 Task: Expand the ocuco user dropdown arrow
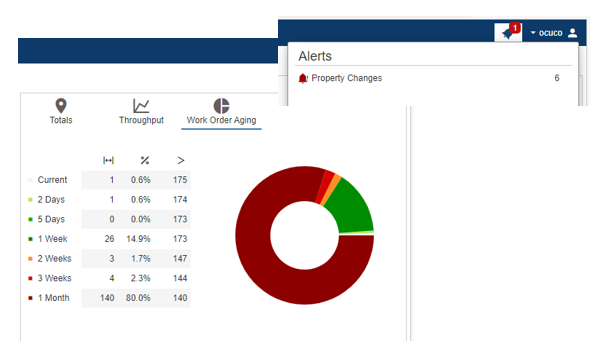(533, 33)
